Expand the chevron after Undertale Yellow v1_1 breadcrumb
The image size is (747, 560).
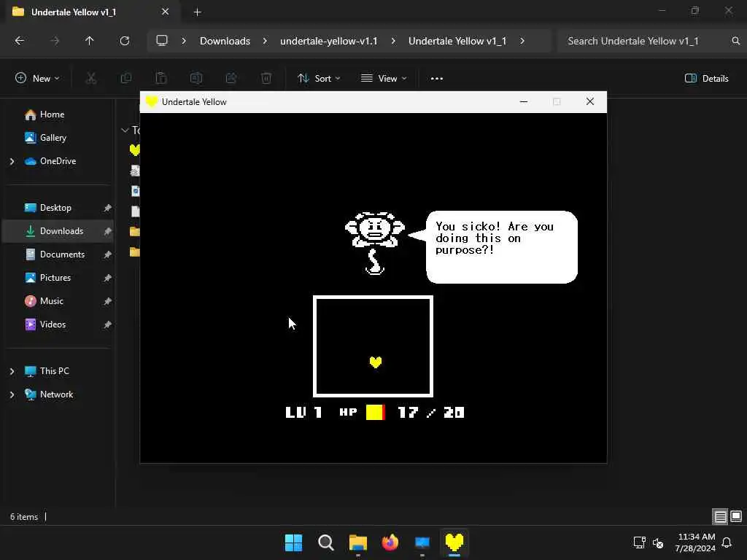(522, 41)
